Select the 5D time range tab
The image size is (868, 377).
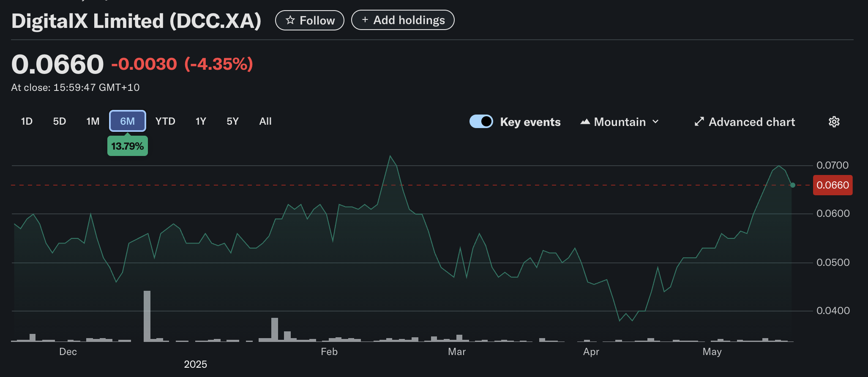click(x=60, y=121)
